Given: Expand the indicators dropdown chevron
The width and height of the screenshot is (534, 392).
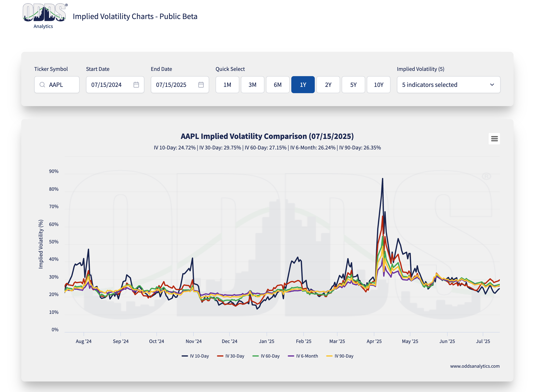Looking at the screenshot, I should pos(492,85).
